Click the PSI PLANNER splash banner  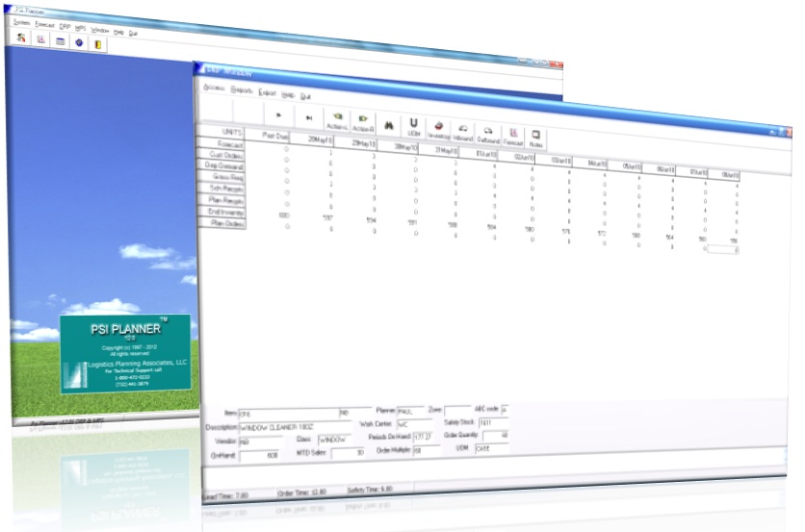coord(125,354)
